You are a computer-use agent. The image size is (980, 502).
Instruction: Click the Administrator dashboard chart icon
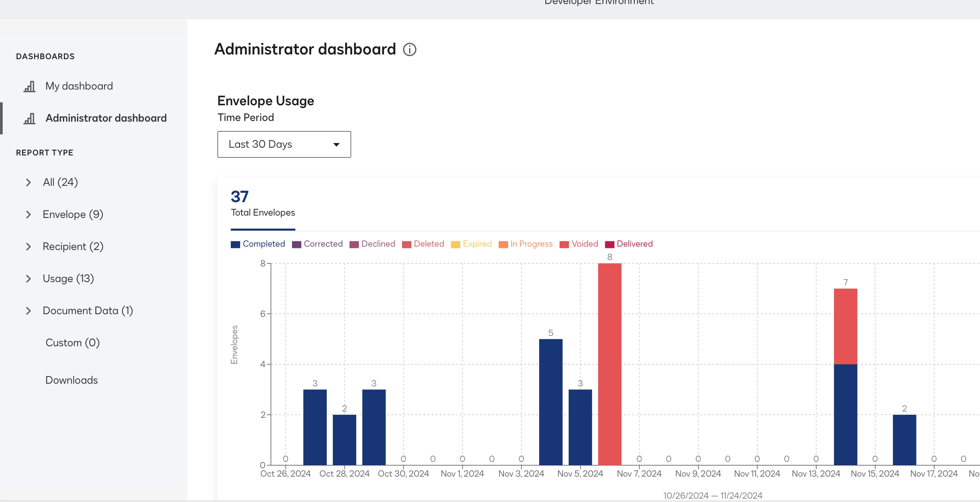[x=29, y=119]
